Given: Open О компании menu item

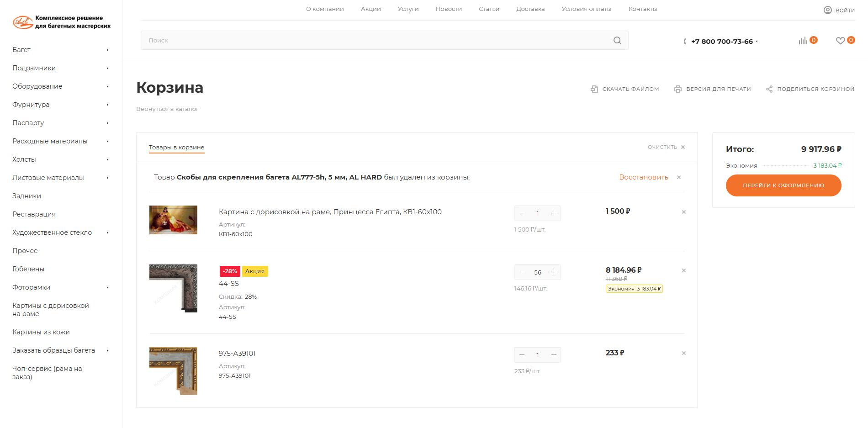Looking at the screenshot, I should (325, 9).
